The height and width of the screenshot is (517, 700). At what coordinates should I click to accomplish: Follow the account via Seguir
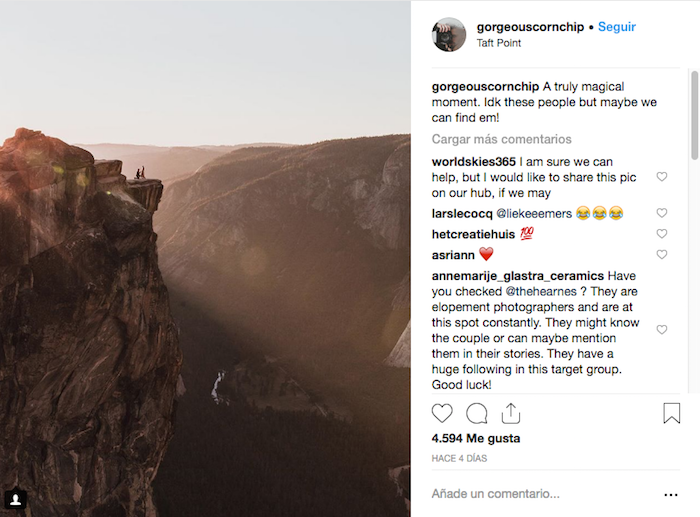coord(616,27)
